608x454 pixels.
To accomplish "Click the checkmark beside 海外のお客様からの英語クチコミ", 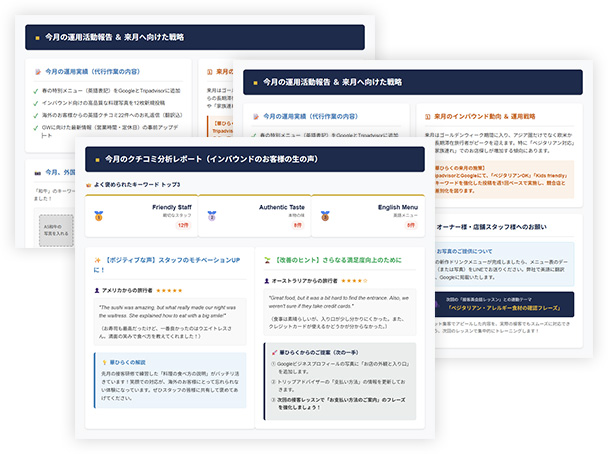I will pos(36,116).
